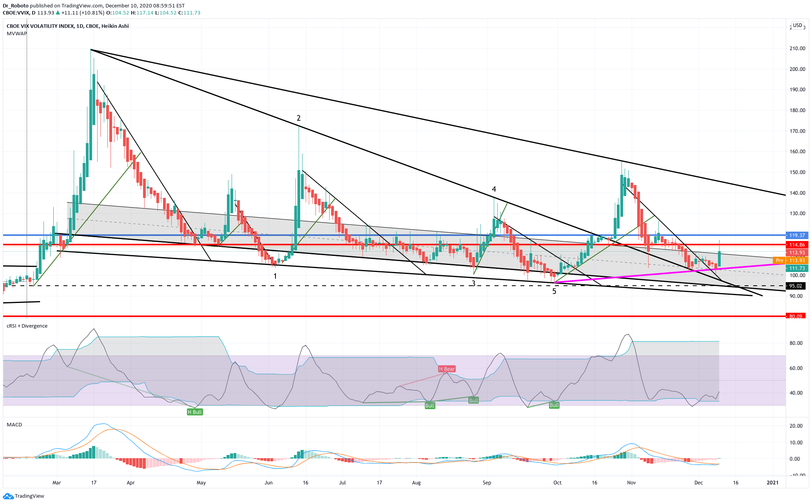Click wave number 5 annotation
The height and width of the screenshot is (504, 812).
pyautogui.click(x=554, y=292)
